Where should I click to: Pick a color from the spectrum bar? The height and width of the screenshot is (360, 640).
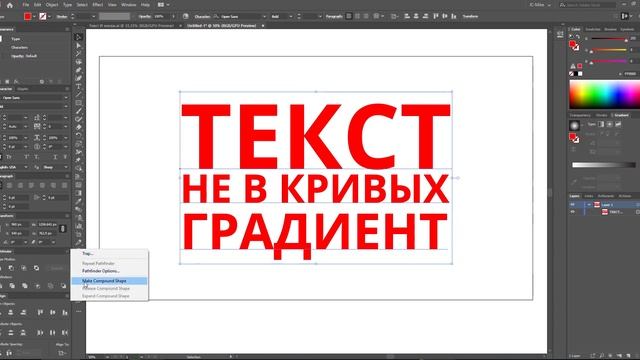tap(604, 95)
